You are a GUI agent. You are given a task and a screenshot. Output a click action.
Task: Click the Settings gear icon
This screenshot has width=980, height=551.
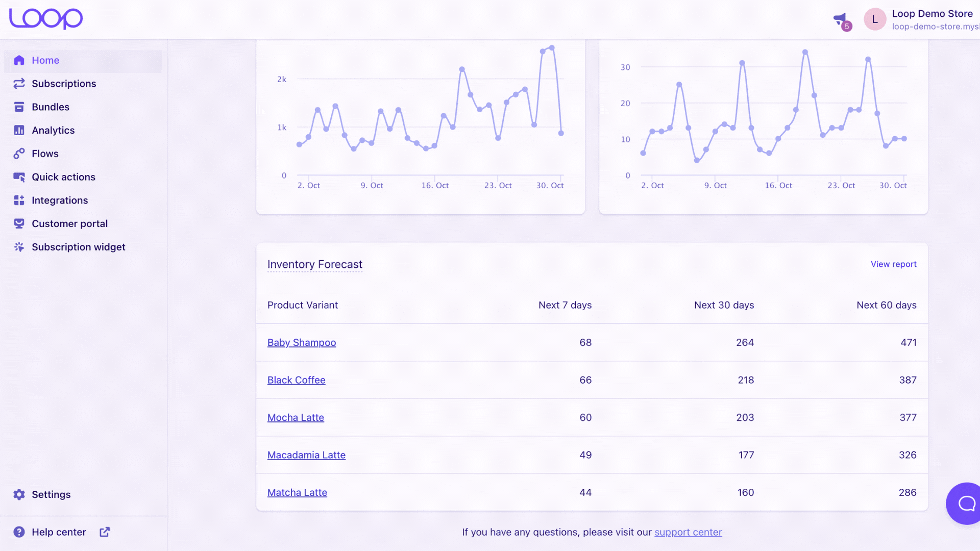(19, 494)
